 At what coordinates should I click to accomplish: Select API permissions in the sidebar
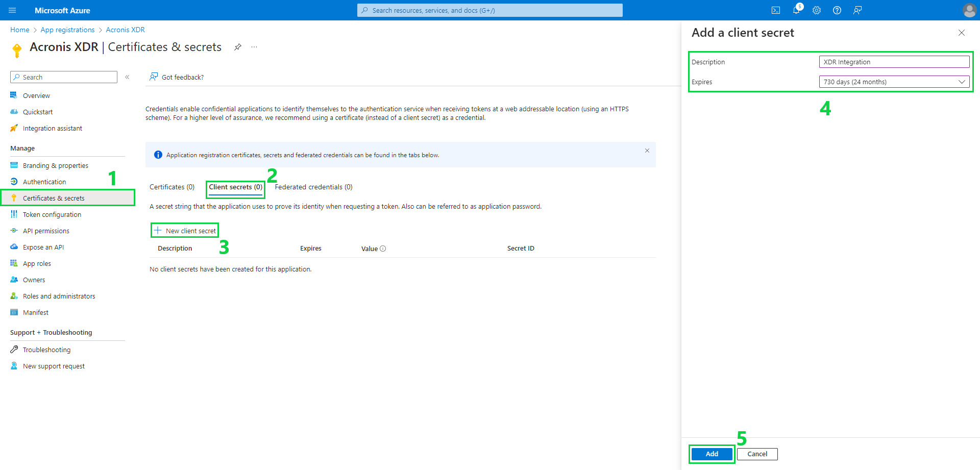click(46, 230)
